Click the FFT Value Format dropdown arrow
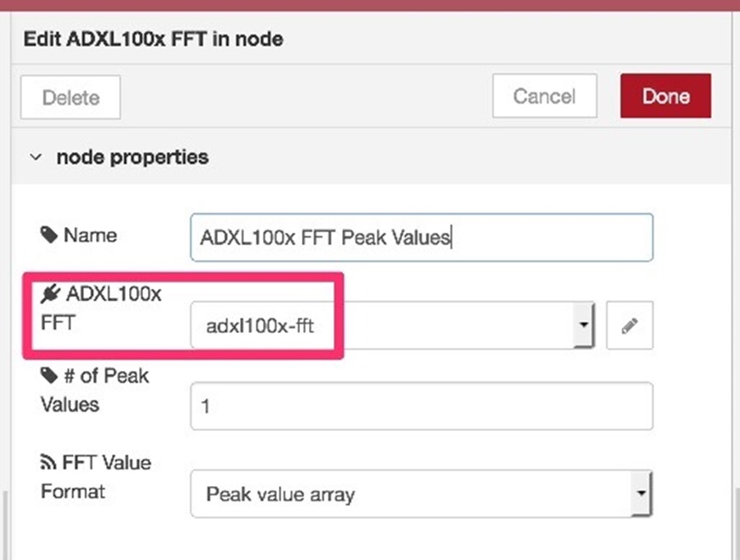Screen dimensions: 740x560 pos(641,494)
